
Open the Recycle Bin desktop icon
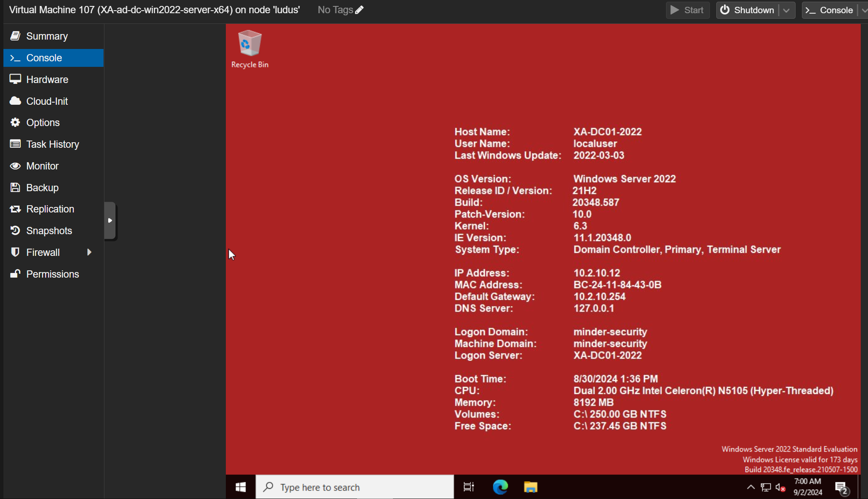[250, 49]
